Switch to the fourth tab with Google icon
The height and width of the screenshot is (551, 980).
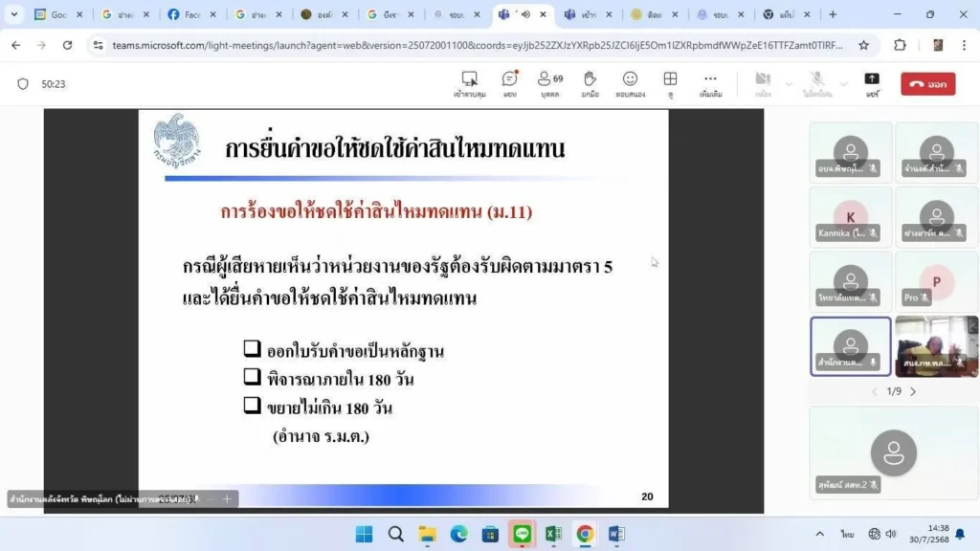point(252,14)
